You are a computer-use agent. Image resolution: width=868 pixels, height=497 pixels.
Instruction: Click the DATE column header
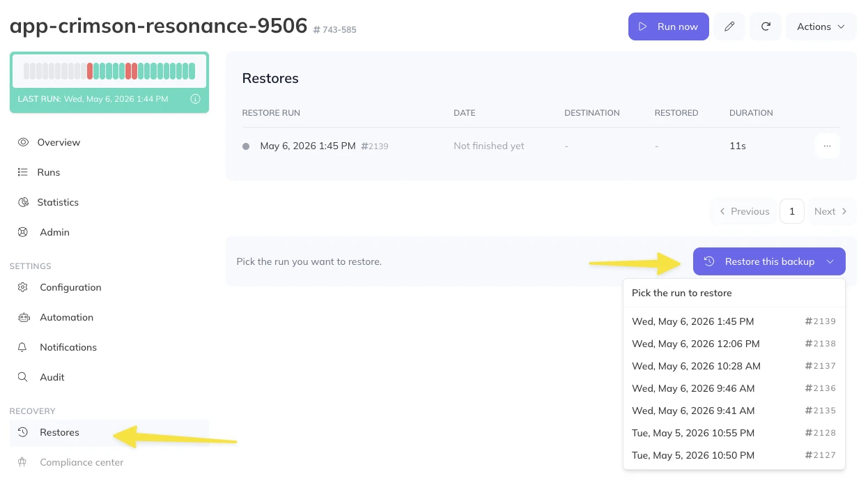click(465, 113)
